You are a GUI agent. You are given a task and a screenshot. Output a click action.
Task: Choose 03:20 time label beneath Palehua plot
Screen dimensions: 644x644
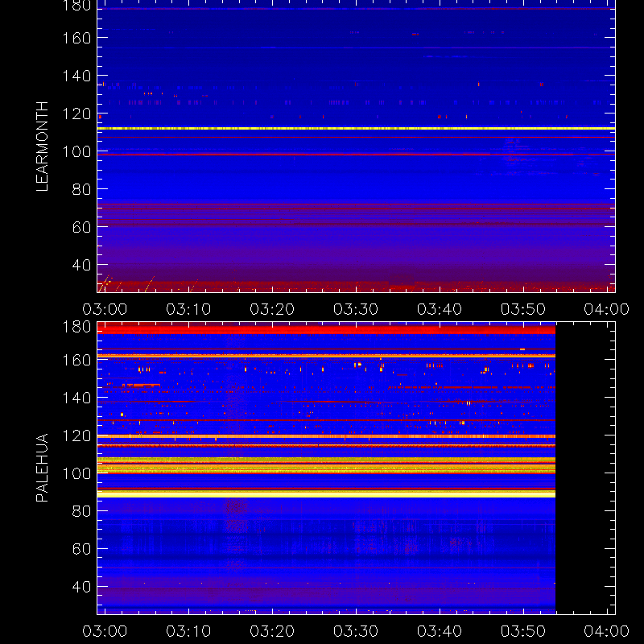tap(272, 631)
